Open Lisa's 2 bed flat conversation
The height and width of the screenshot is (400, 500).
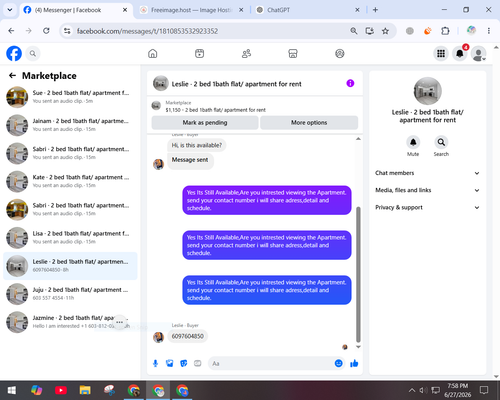[70, 238]
